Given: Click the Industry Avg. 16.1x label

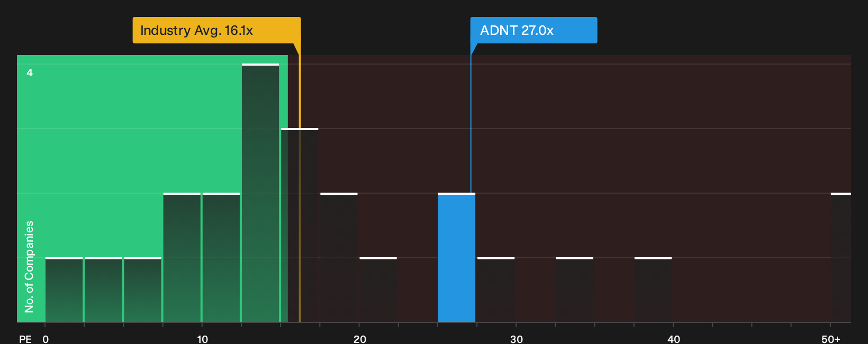Looking at the screenshot, I should (x=216, y=30).
